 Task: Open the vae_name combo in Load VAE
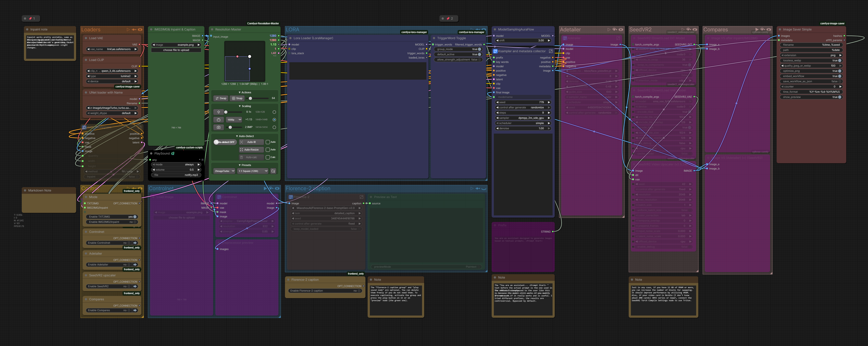pyautogui.click(x=112, y=49)
